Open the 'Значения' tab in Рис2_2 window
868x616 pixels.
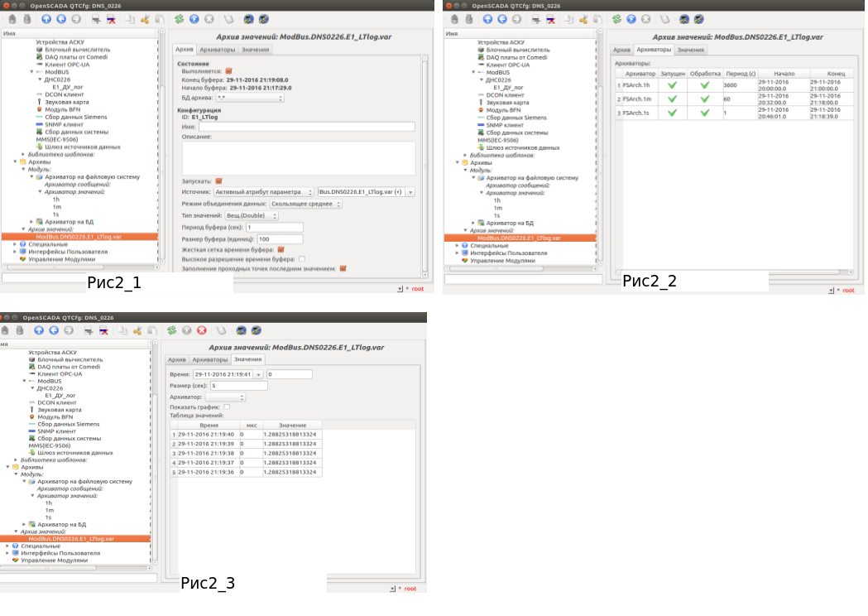coord(690,51)
